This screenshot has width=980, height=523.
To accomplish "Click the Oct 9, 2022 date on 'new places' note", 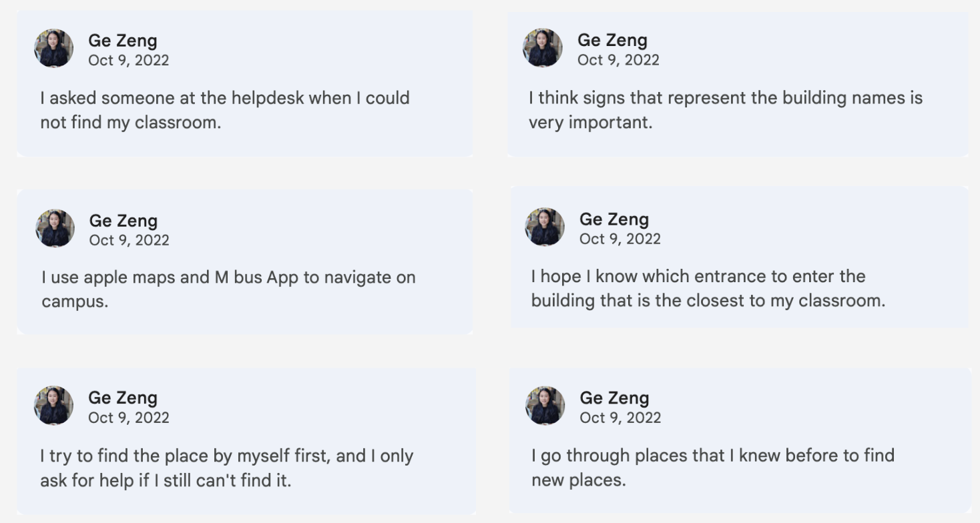I will 620,418.
